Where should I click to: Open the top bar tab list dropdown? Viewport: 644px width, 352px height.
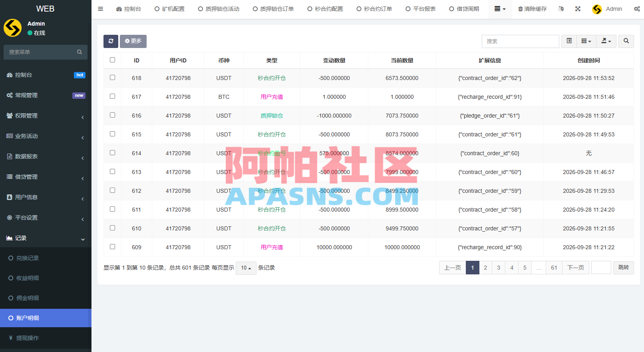coord(500,9)
